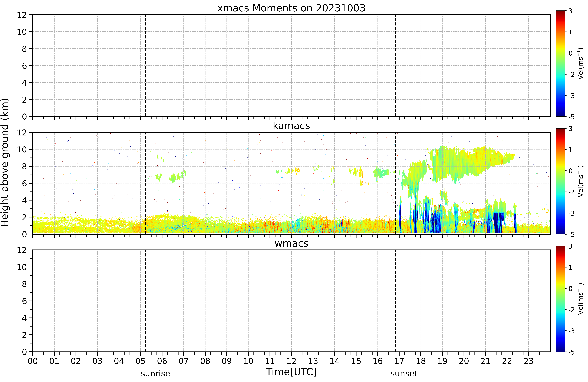The height and width of the screenshot is (382, 588).
Task: Click the sunset dashed line in the kamacs panel
Action: (x=395, y=183)
